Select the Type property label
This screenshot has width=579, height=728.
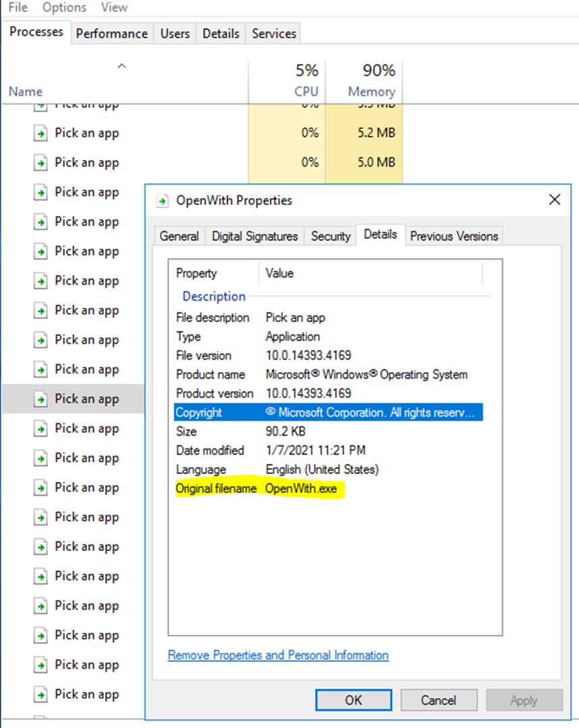(188, 336)
